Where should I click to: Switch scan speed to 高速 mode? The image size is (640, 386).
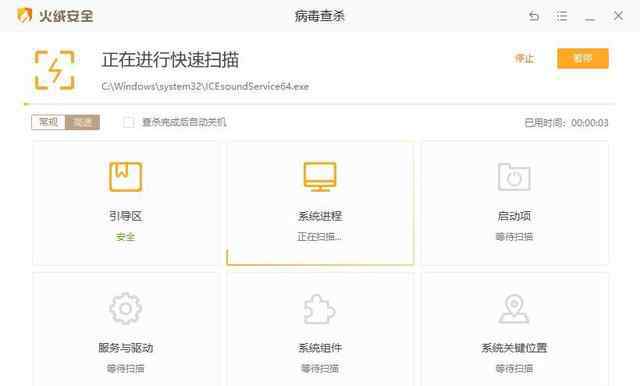pyautogui.click(x=82, y=122)
